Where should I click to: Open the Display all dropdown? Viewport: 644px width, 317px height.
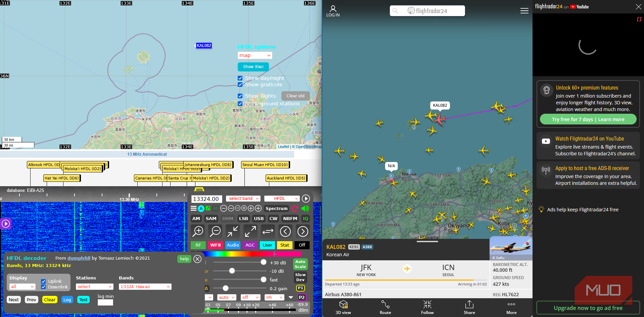click(22, 287)
